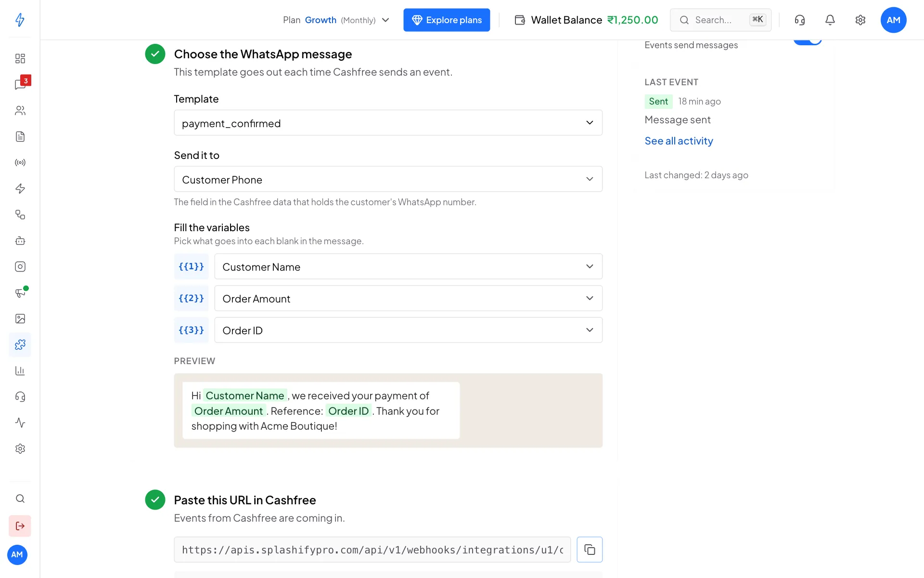Click the Explore plans button
The image size is (924, 578).
[x=447, y=20]
